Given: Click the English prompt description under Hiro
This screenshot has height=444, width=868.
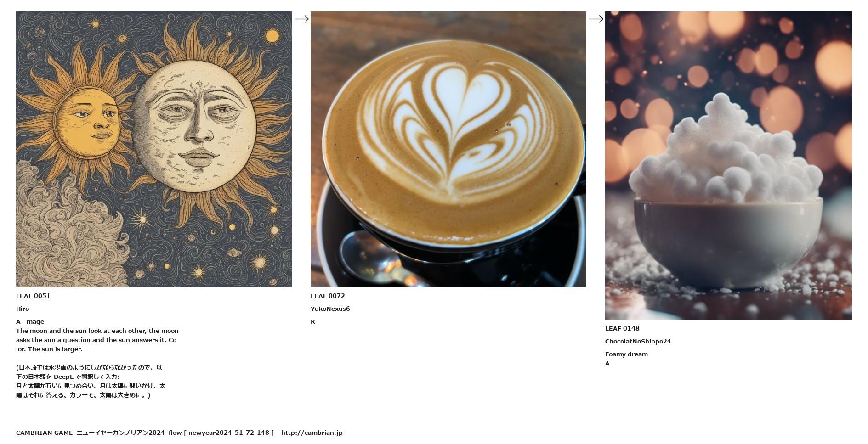Looking at the screenshot, I should (x=97, y=340).
